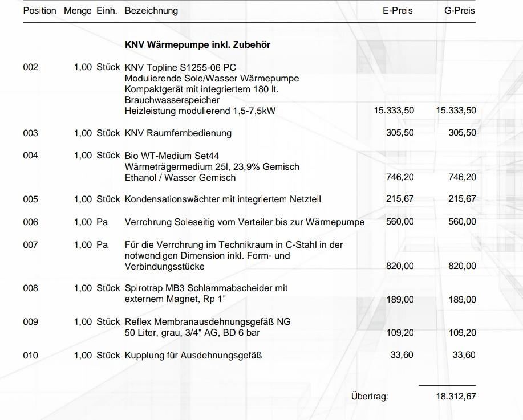Click the G-Preis value 15.333,50
523x420 pixels.
tap(456, 111)
